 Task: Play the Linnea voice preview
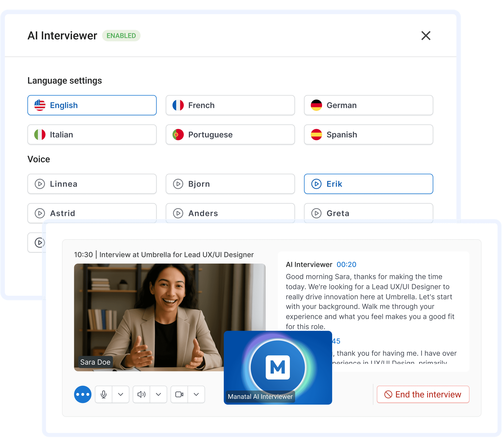[40, 184]
